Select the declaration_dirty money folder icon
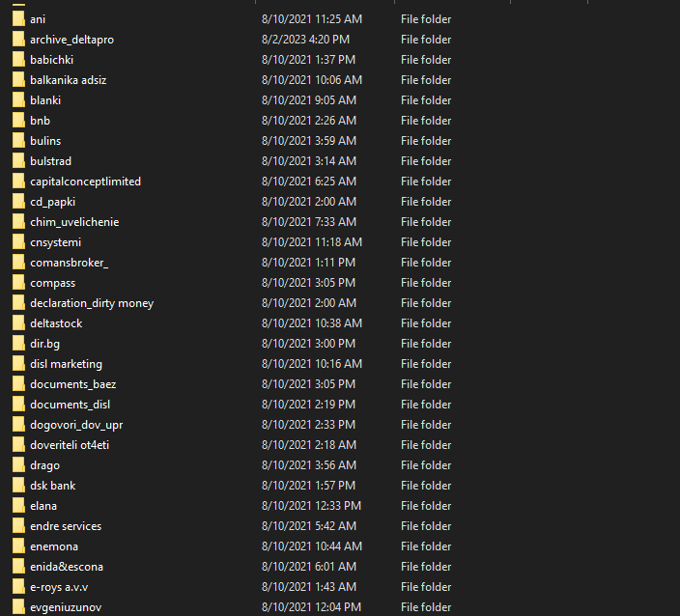 (18, 303)
